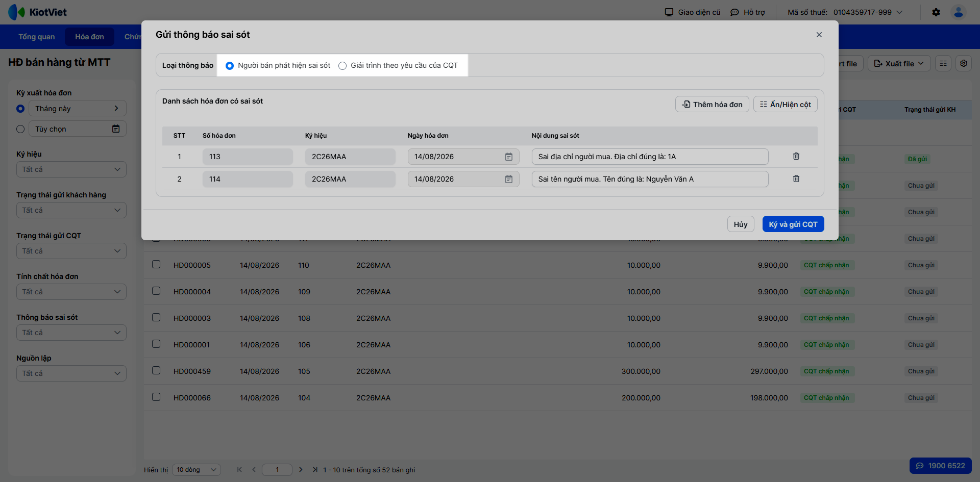Open the user account avatar

(959, 12)
